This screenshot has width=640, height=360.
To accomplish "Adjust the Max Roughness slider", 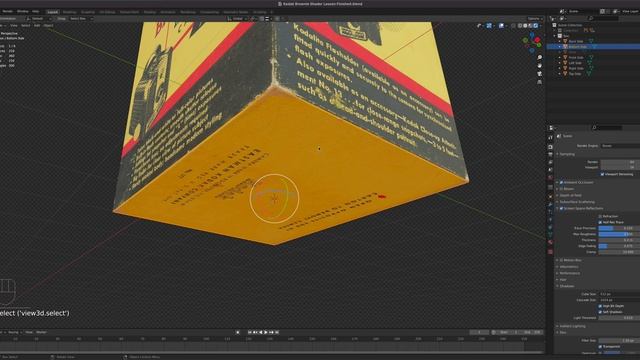I will 619,235.
